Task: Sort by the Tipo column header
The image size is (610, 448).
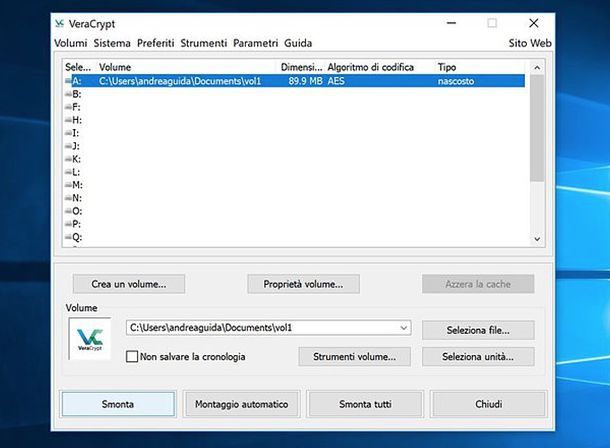Action: click(x=447, y=67)
